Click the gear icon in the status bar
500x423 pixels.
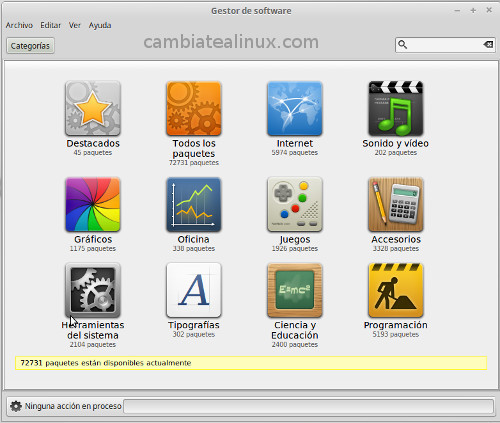click(x=16, y=406)
